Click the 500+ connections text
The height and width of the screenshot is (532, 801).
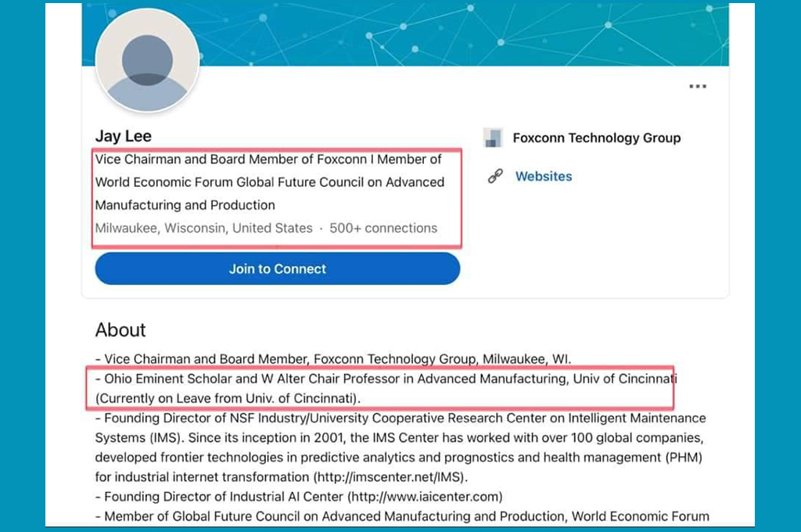click(383, 228)
